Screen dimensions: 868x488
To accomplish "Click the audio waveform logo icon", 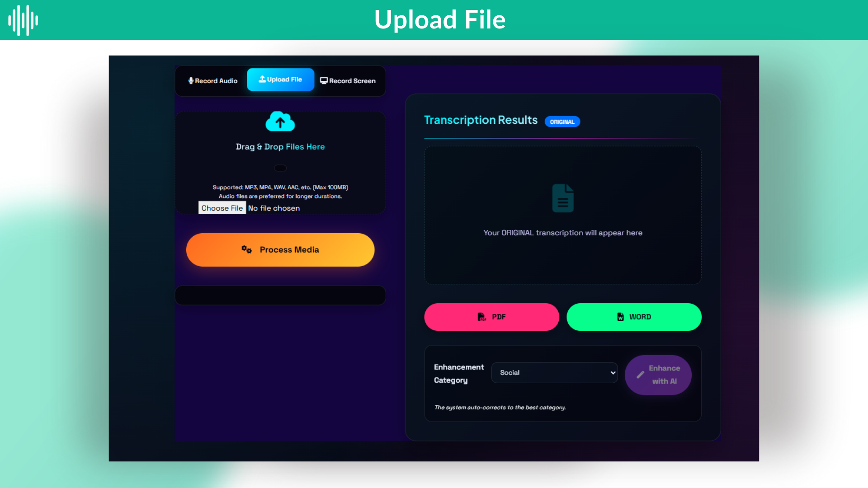I will click(23, 20).
